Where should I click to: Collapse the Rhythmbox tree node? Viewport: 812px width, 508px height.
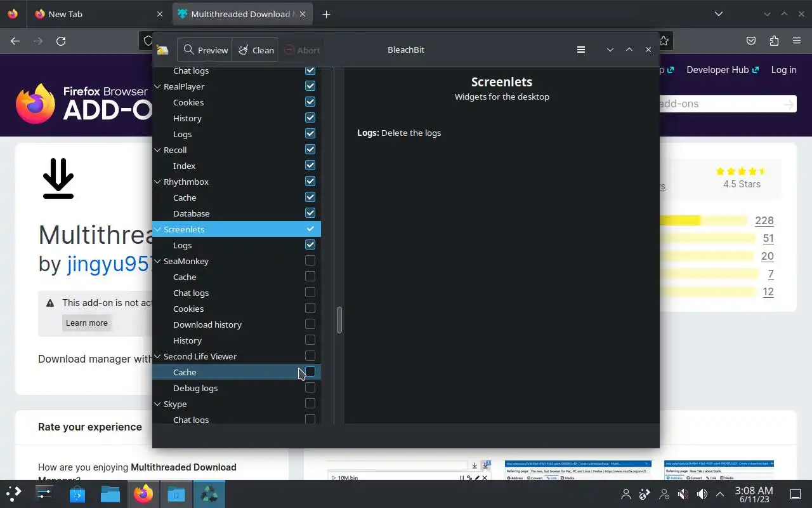pos(158,182)
